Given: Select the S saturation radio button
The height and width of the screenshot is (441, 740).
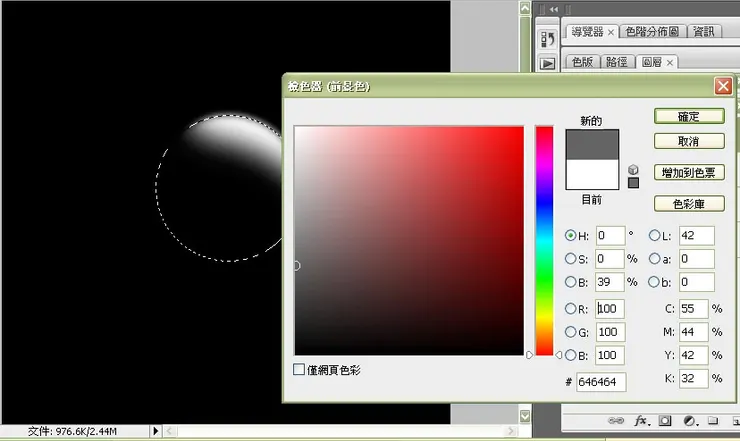Looking at the screenshot, I should tap(570, 258).
